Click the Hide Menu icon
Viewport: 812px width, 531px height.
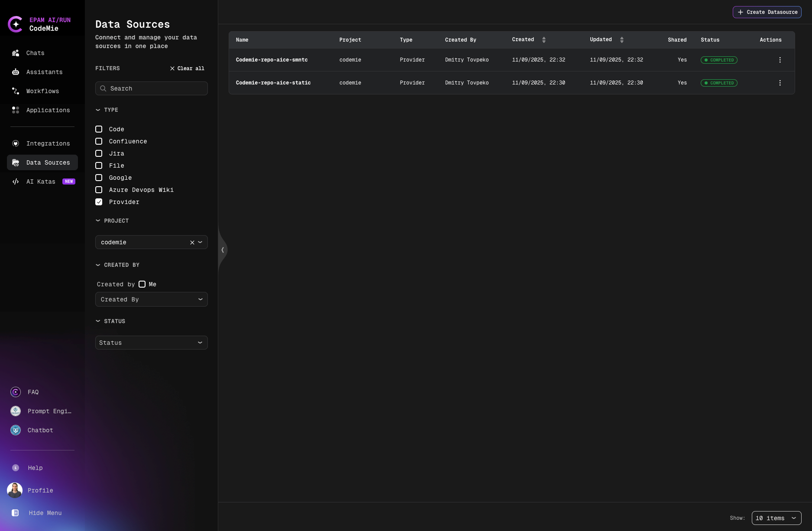click(x=16, y=513)
